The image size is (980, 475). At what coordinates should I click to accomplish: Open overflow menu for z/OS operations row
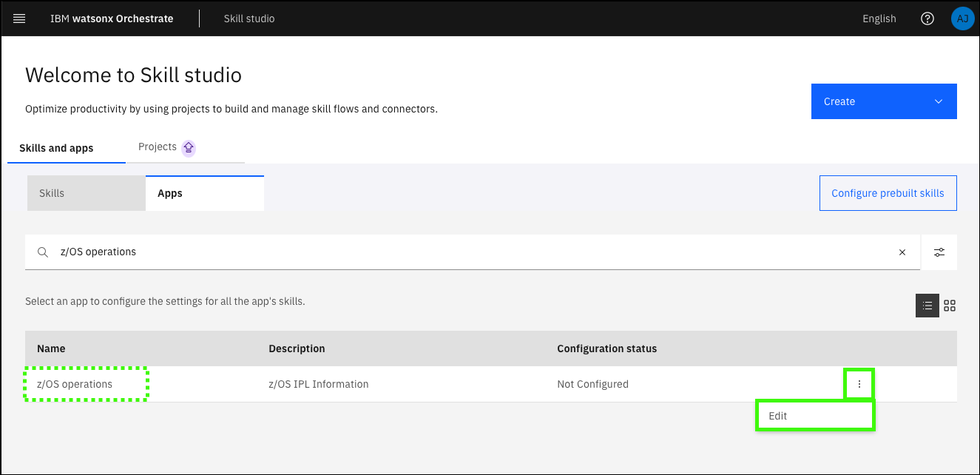point(859,384)
